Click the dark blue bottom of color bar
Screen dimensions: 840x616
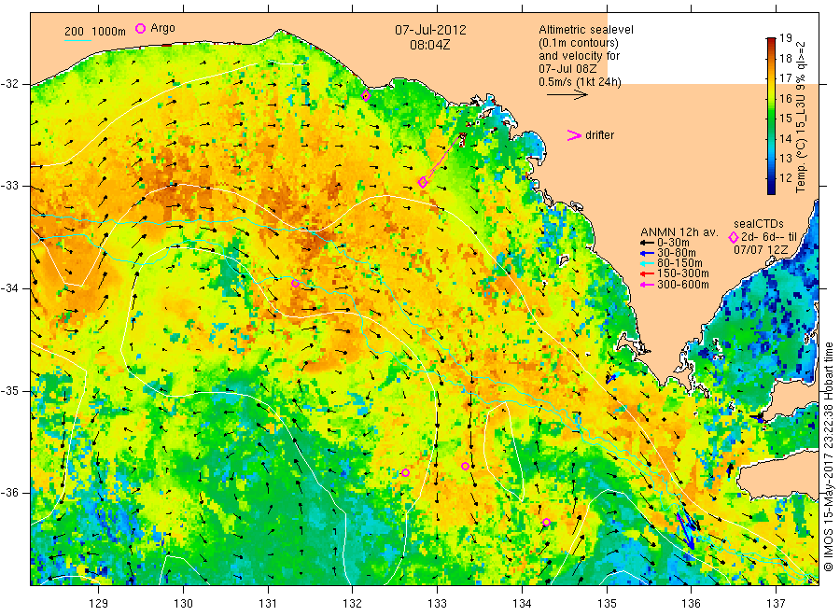(x=771, y=189)
